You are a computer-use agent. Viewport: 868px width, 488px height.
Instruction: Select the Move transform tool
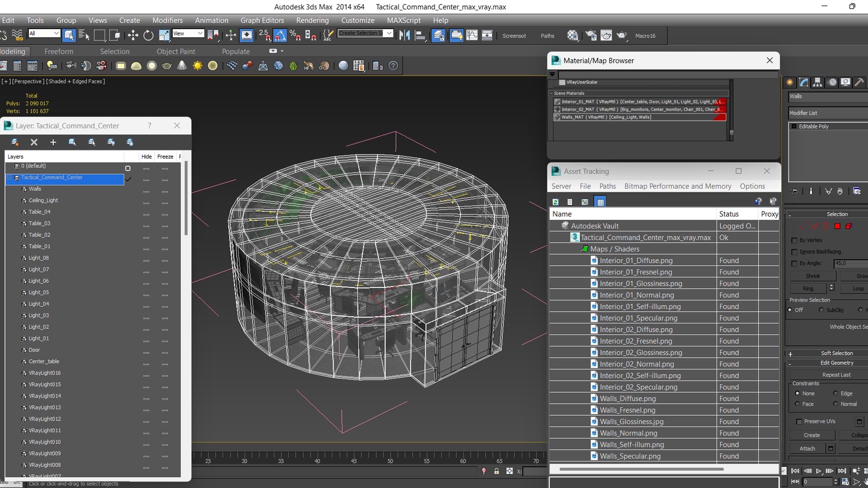[133, 35]
